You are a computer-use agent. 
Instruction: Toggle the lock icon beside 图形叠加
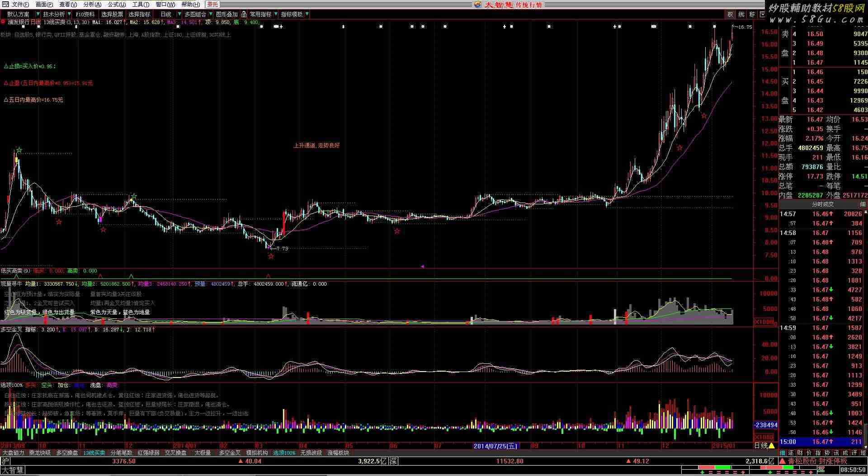(x=244, y=14)
